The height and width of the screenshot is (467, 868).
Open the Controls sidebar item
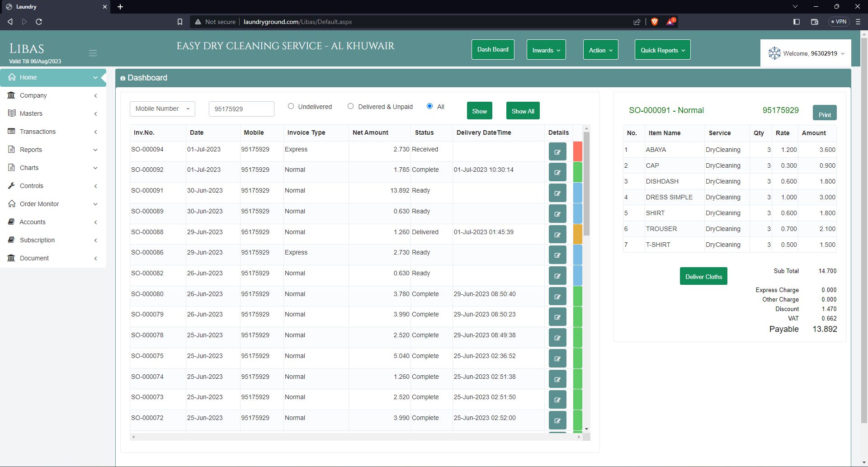click(x=53, y=186)
